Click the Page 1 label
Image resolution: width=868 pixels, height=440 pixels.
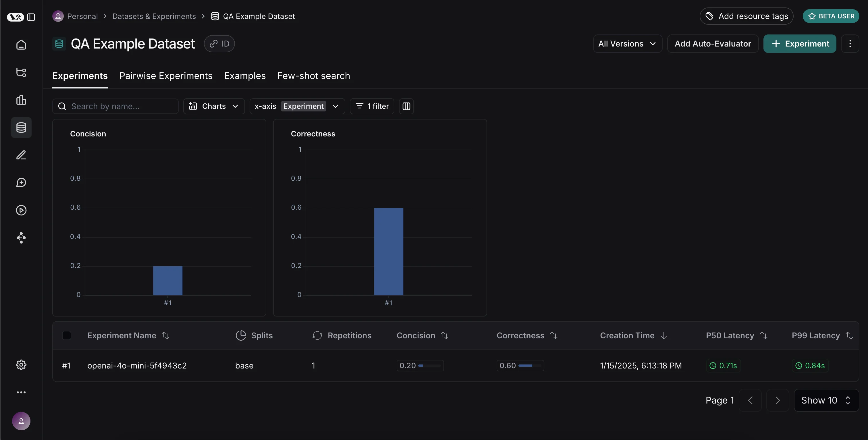[720, 400]
